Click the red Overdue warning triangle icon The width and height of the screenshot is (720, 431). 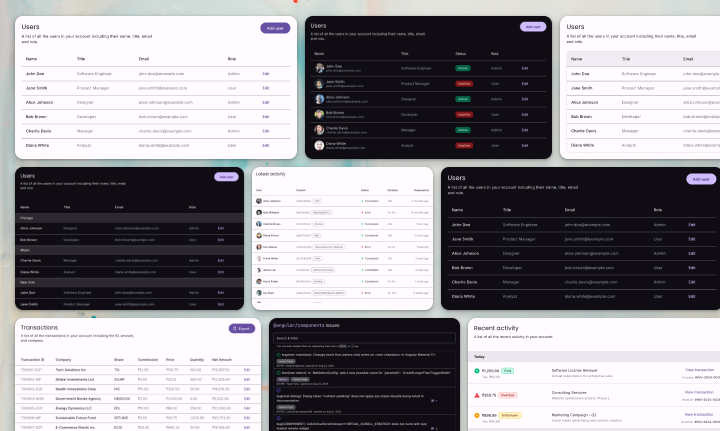click(478, 394)
